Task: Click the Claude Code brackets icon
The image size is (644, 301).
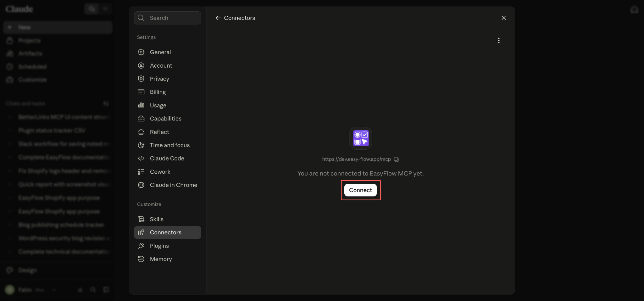Action: 141,159
